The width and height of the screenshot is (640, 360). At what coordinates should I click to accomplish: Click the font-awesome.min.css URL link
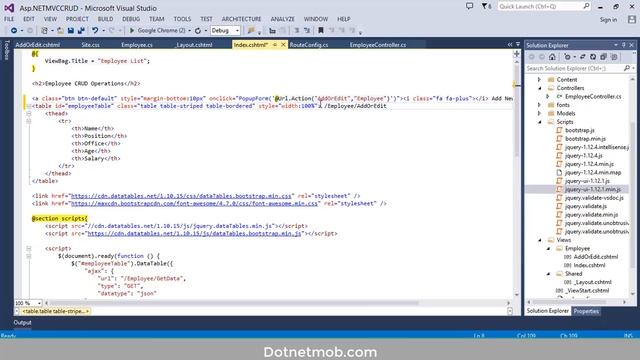194,203
